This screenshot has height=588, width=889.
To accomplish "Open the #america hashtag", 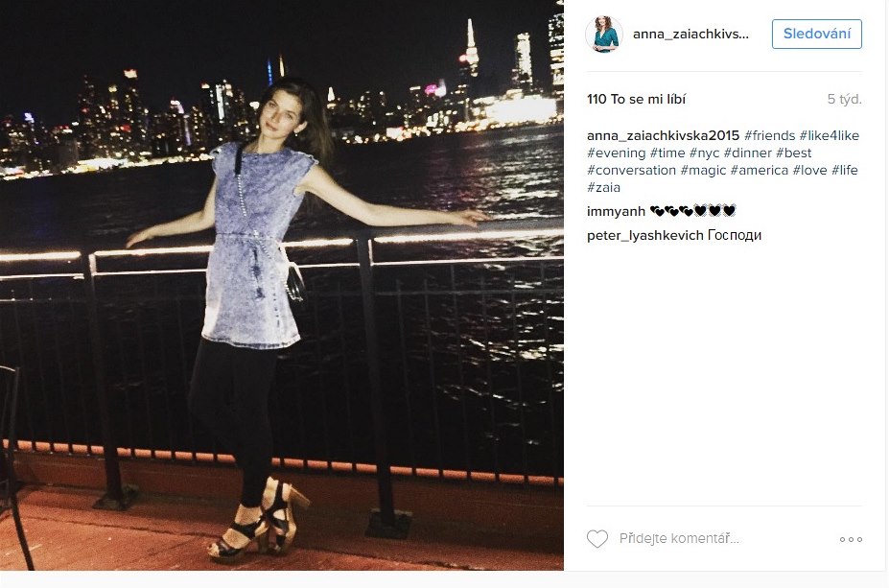I will (760, 170).
